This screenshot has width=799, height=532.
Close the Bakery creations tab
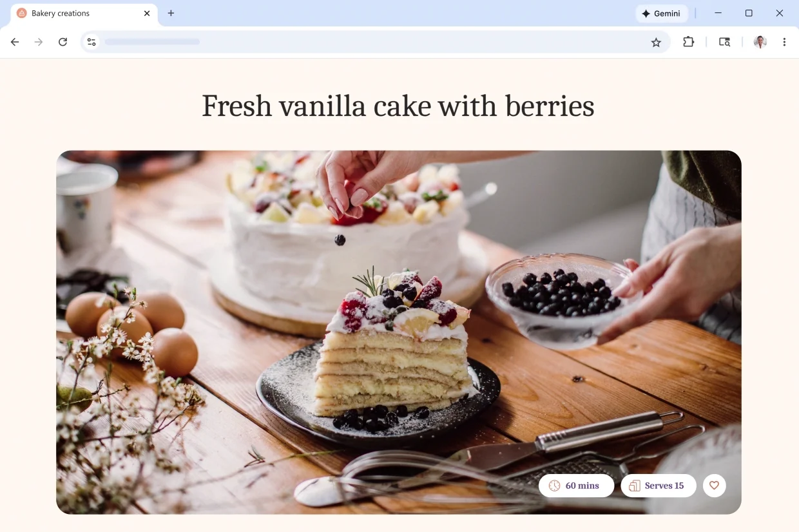pos(147,13)
